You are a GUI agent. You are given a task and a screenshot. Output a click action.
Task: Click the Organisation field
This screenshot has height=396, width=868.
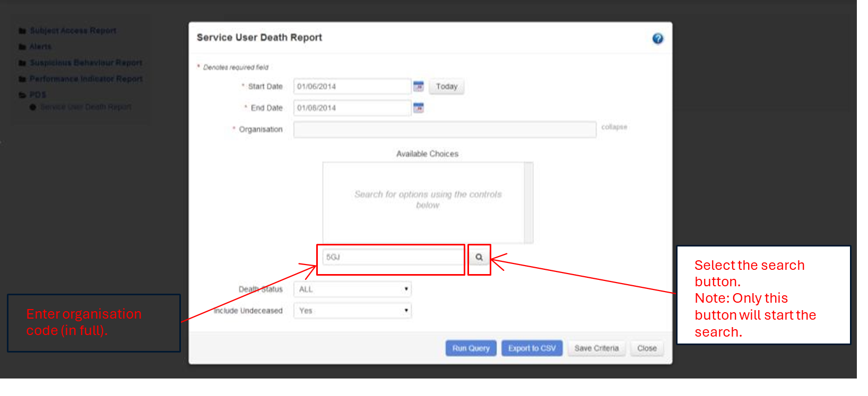(x=445, y=129)
